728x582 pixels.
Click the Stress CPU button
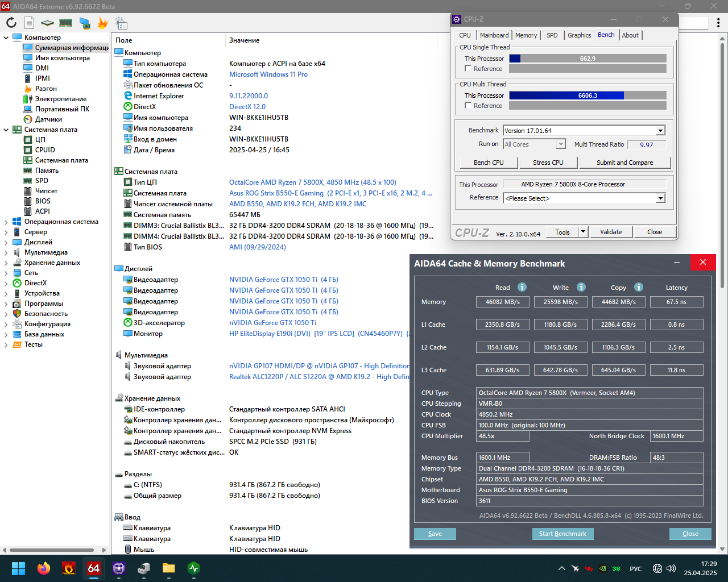[548, 163]
